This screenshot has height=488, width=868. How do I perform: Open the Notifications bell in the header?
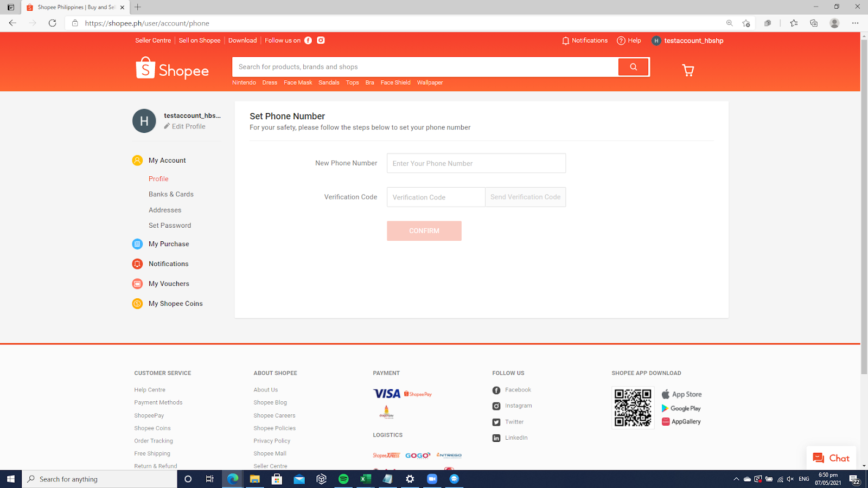[566, 40]
